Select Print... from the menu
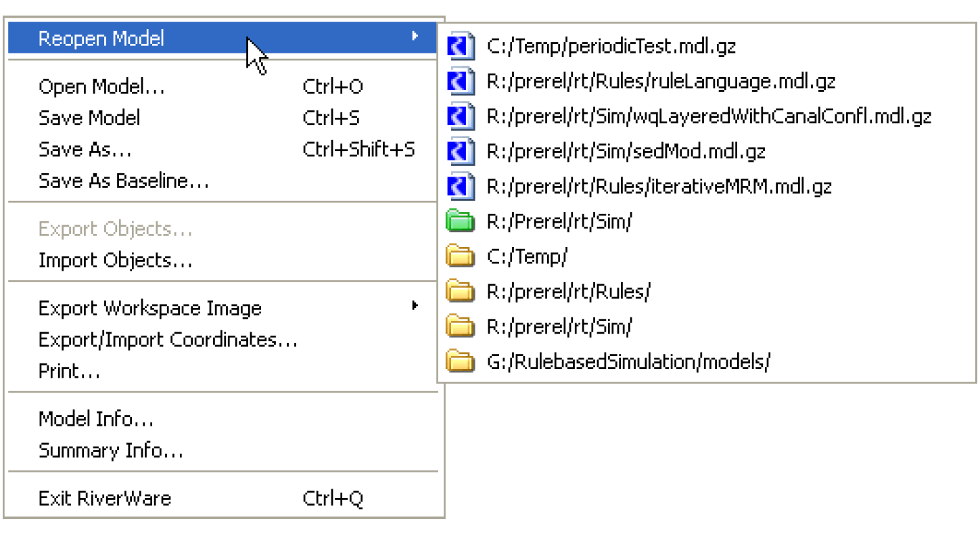Screen dimensions: 980x536 (x=70, y=371)
